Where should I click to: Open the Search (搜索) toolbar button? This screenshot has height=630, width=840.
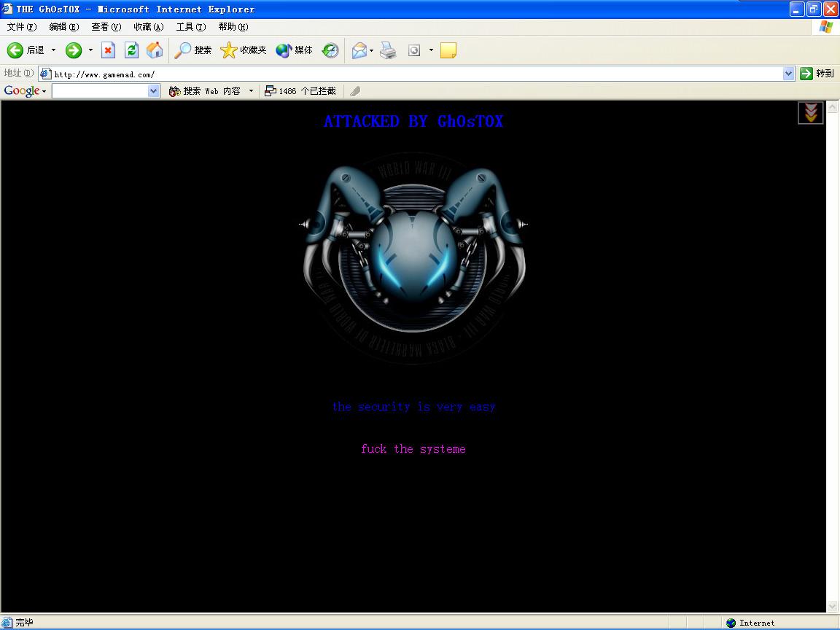pos(192,50)
